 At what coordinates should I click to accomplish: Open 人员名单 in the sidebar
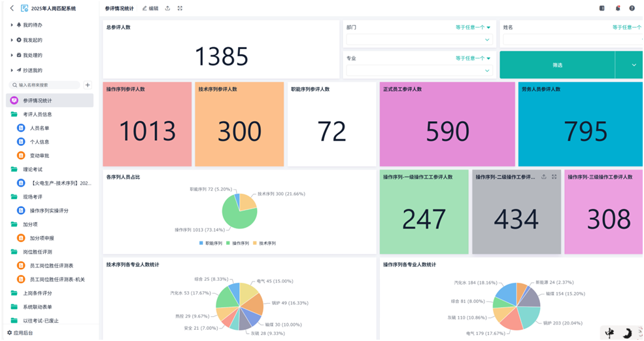39,128
